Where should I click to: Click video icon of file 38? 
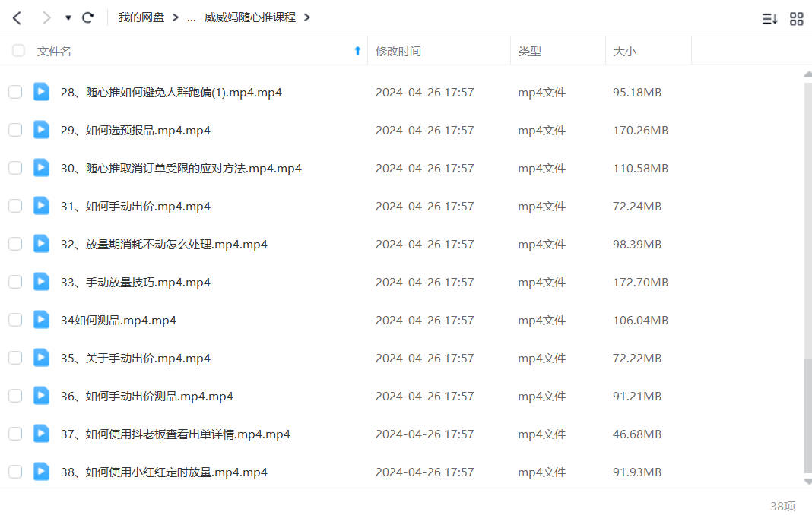pyautogui.click(x=41, y=471)
